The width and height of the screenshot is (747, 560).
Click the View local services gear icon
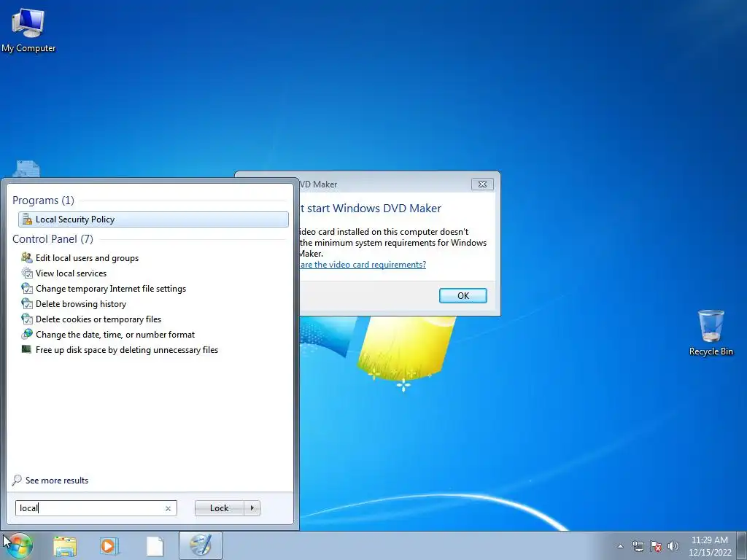pos(27,273)
